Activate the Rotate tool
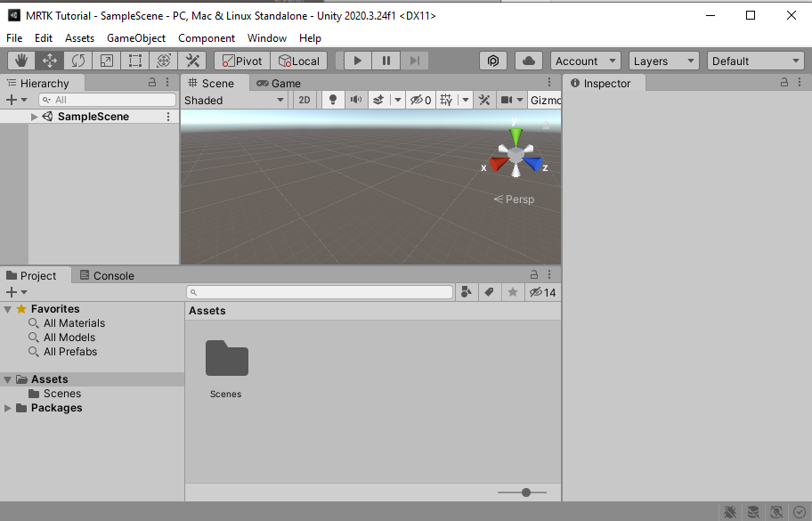Viewport: 812px width, 521px height. pyautogui.click(x=78, y=61)
